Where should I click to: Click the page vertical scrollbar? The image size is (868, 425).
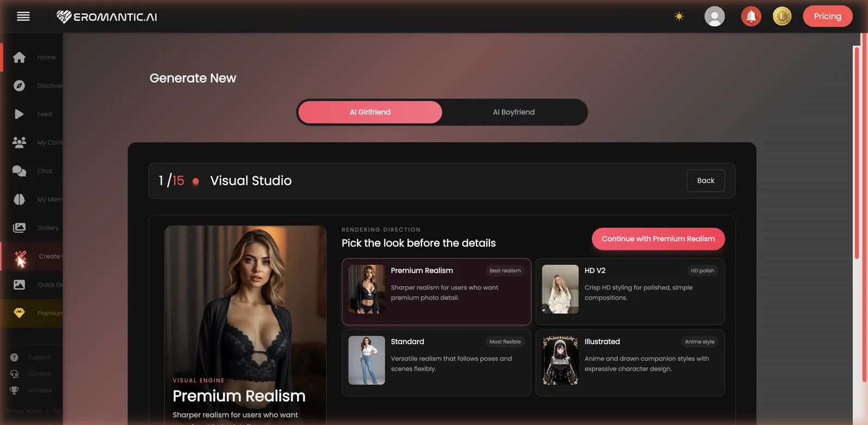857,152
